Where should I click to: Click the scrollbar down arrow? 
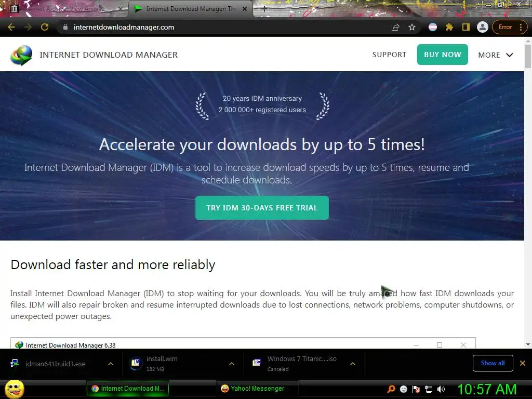[528, 344]
